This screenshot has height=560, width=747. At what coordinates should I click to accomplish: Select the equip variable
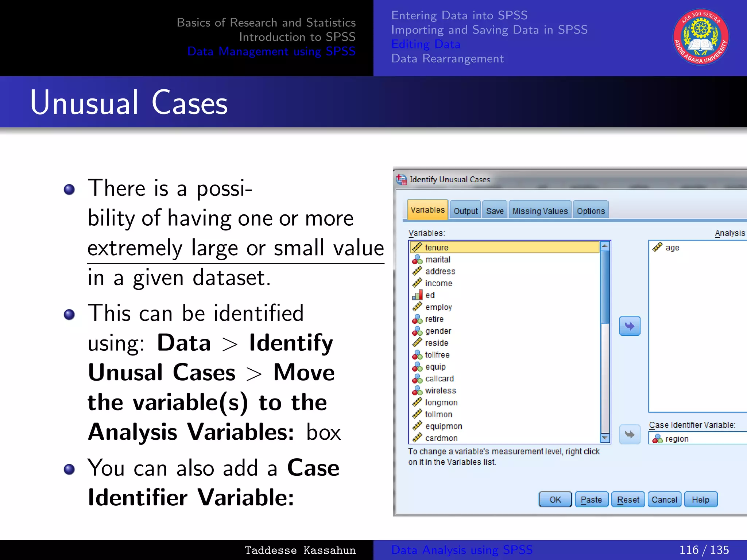pos(505,366)
